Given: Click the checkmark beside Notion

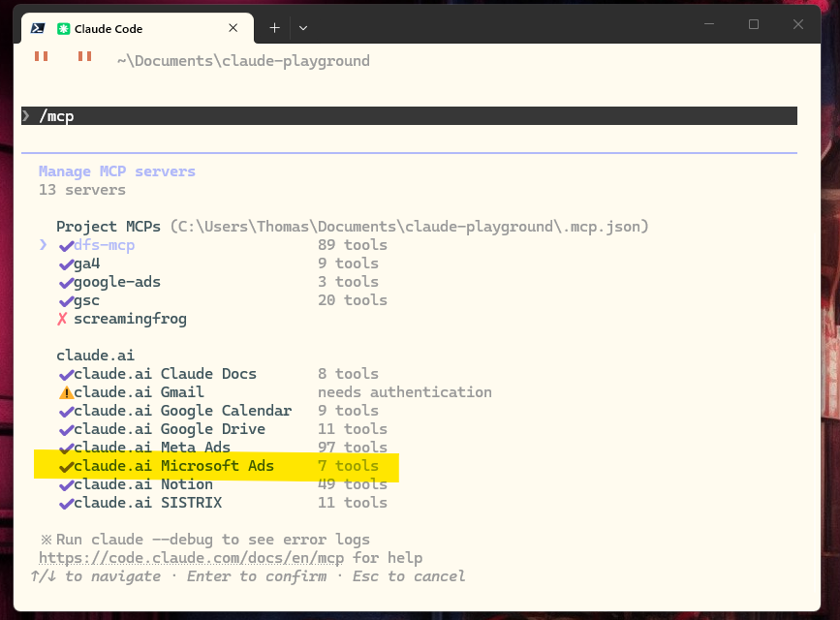Looking at the screenshot, I should click(66, 485).
